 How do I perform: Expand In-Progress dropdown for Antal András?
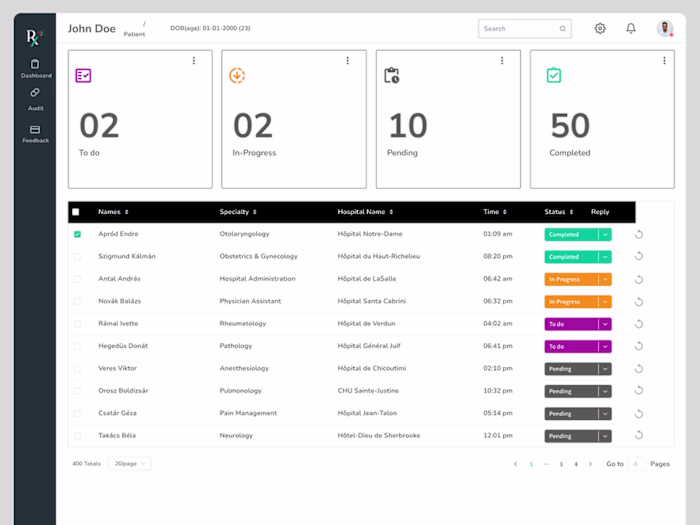tap(605, 279)
